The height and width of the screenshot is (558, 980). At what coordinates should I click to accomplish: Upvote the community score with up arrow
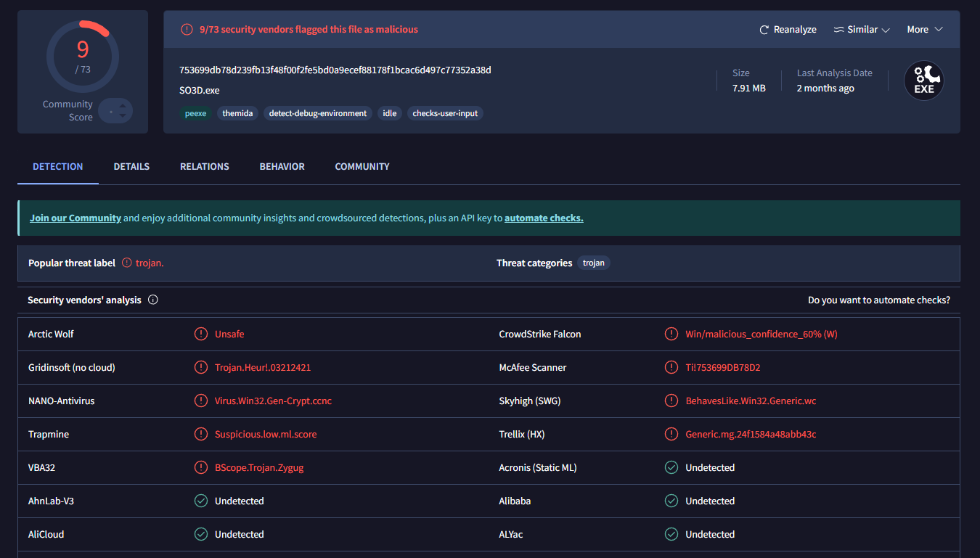click(123, 106)
